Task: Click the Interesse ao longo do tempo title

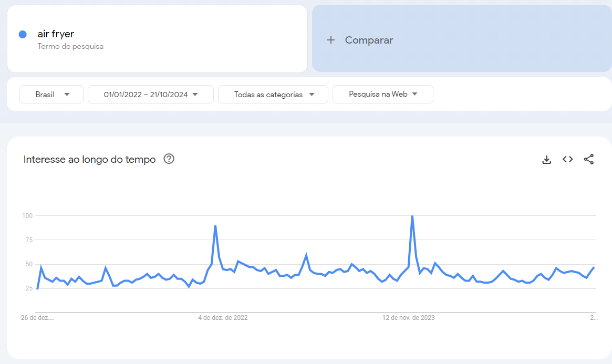Action: [x=89, y=159]
